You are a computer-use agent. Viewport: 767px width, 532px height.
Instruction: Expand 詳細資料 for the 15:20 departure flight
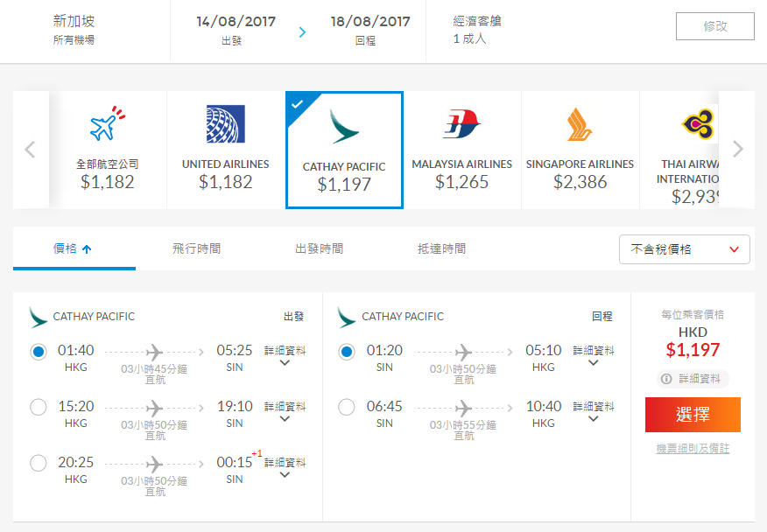[x=285, y=412]
